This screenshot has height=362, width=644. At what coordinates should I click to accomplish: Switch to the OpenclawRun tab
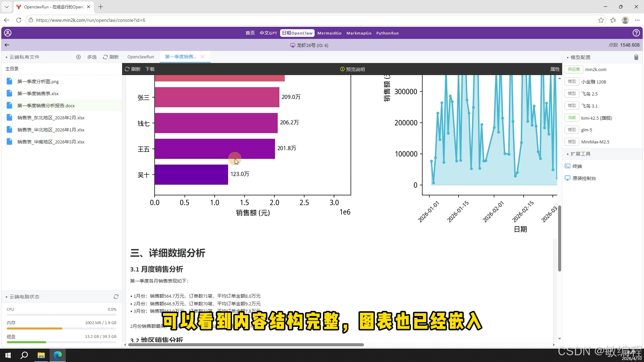(141, 57)
